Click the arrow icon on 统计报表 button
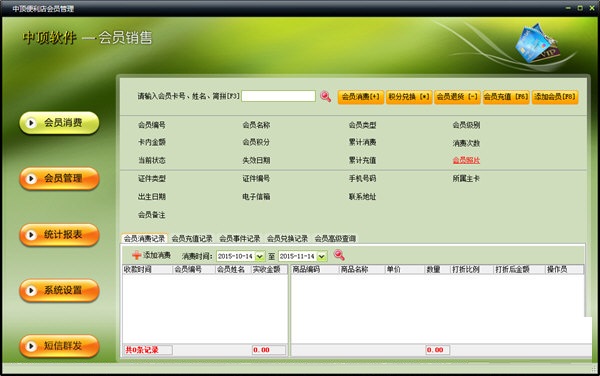 pos(31,234)
